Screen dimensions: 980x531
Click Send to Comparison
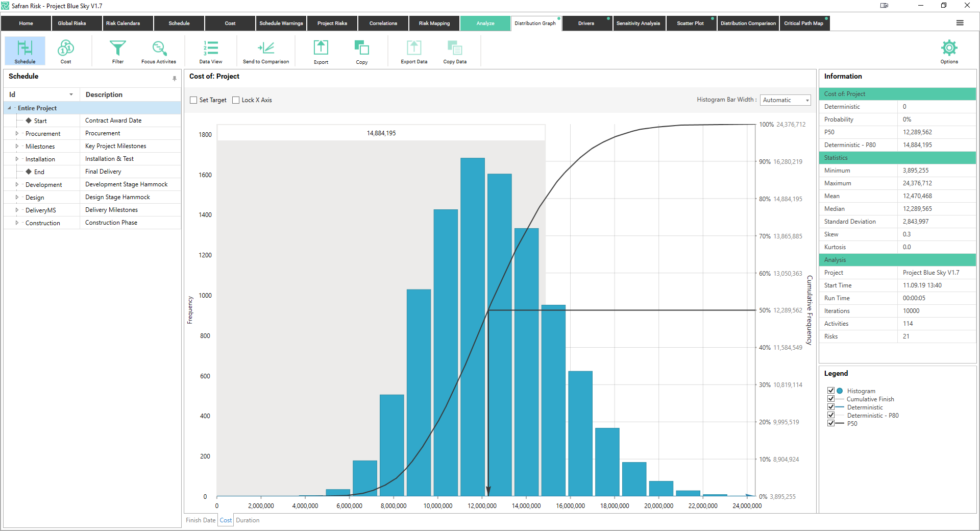[x=266, y=51]
